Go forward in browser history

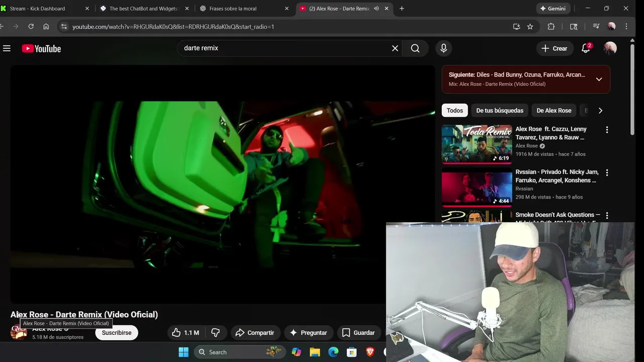click(x=16, y=27)
